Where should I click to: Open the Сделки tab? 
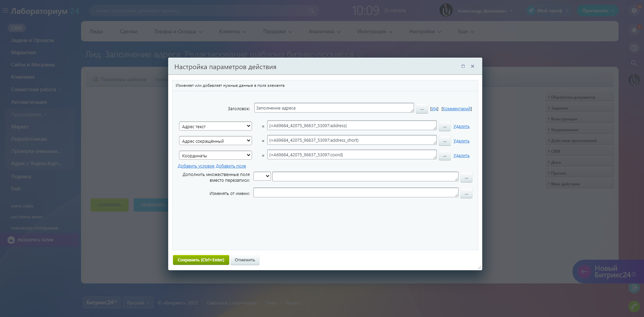click(129, 32)
